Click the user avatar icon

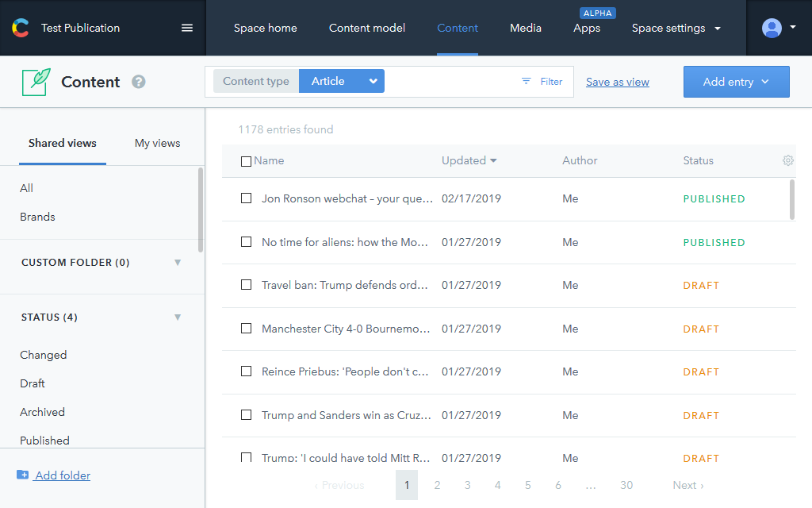click(772, 29)
